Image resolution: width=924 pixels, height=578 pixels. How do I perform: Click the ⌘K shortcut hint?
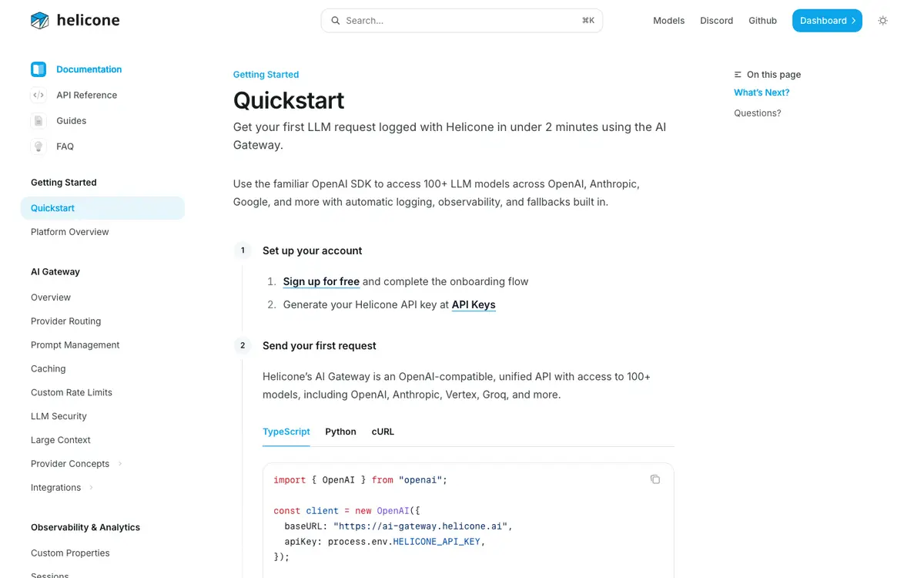[588, 21]
